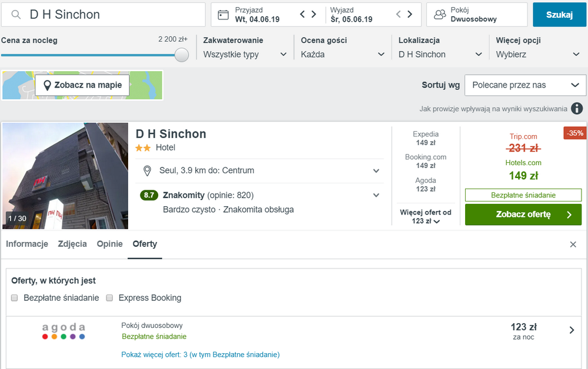The height and width of the screenshot is (369, 588).
Task: Click the green Zobacz ofertę button
Action: 523,214
